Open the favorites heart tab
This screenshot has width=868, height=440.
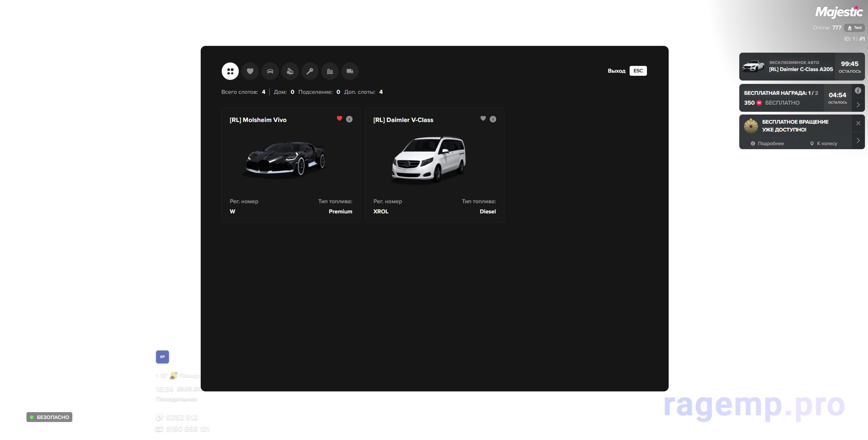click(x=250, y=71)
